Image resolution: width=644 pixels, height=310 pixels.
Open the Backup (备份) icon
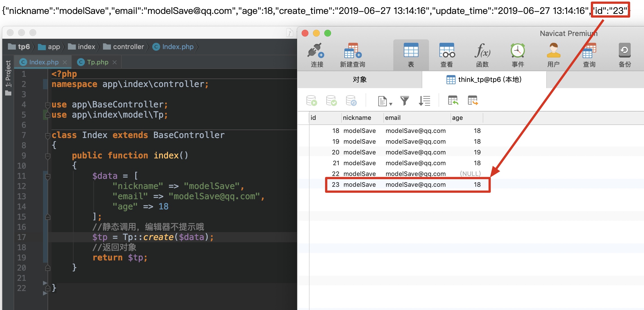(625, 56)
